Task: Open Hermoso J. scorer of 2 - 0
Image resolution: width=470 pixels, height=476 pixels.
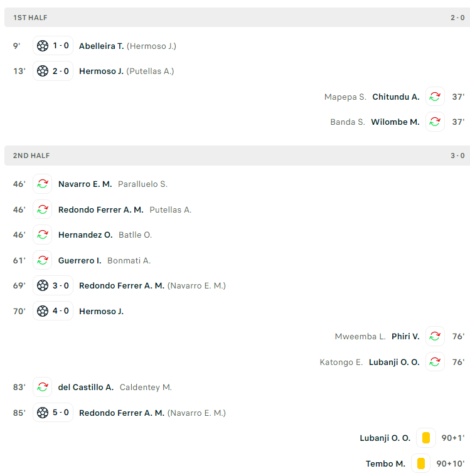Action: [x=101, y=71]
